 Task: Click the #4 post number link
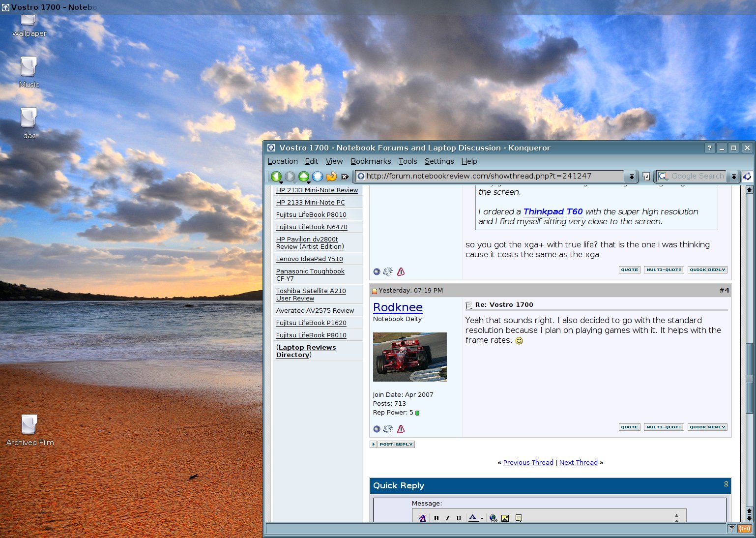(724, 291)
